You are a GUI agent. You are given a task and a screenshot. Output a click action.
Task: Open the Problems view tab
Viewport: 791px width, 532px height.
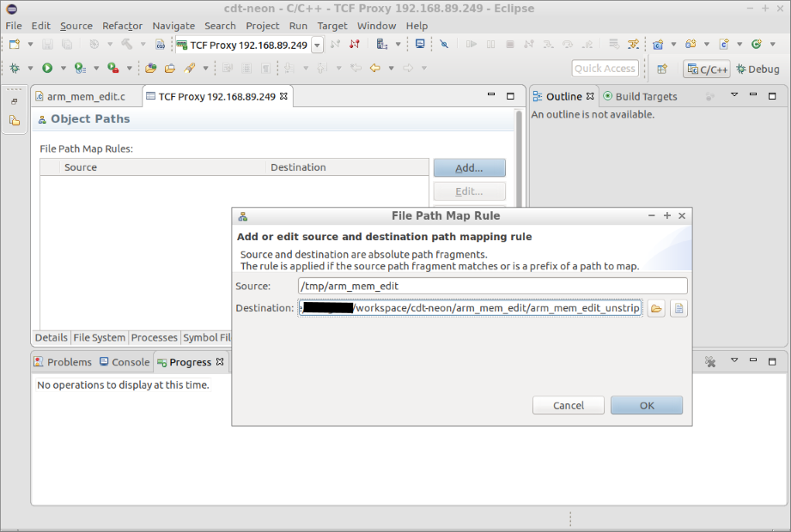63,362
